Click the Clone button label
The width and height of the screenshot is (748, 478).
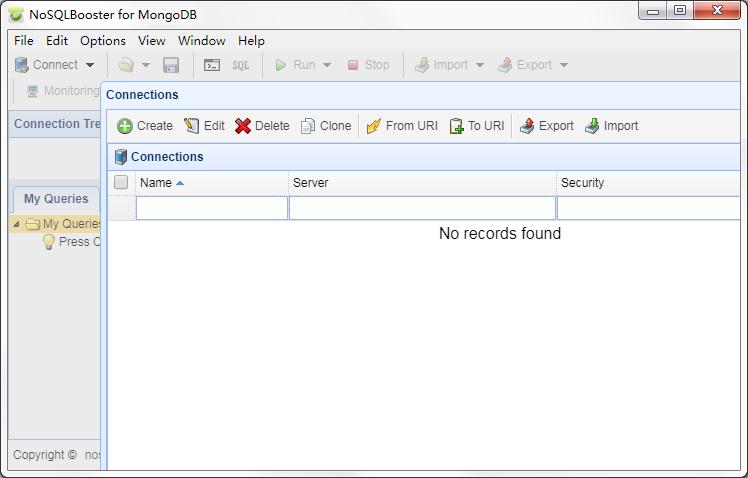(335, 126)
